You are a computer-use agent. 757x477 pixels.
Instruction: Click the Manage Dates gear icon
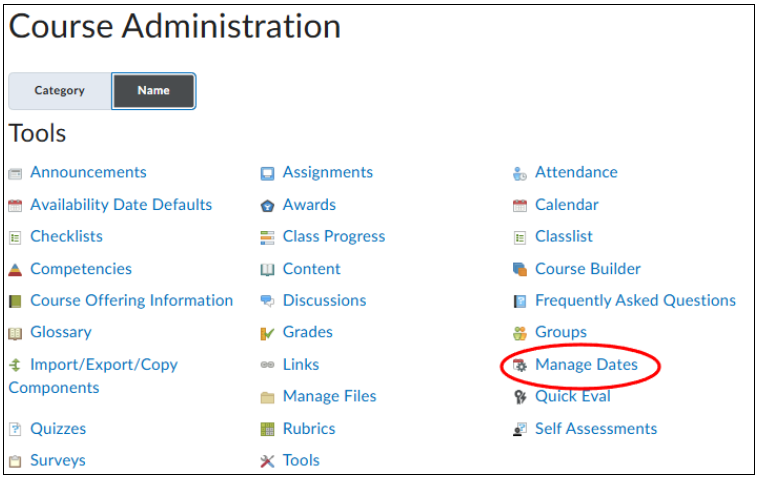coord(519,365)
